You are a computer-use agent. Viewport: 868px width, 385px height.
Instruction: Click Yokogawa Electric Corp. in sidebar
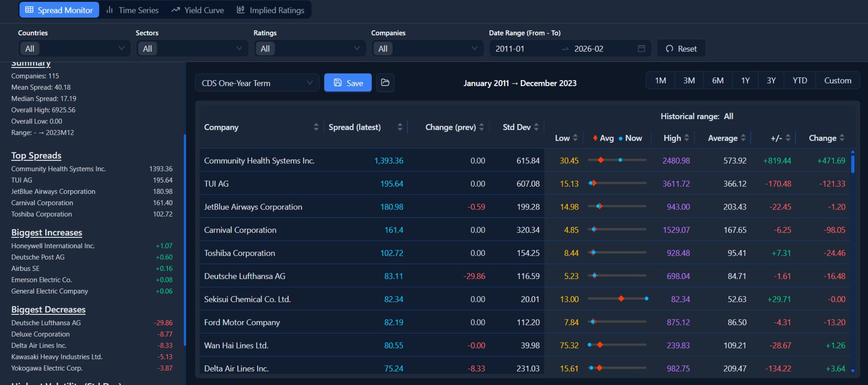tap(47, 368)
